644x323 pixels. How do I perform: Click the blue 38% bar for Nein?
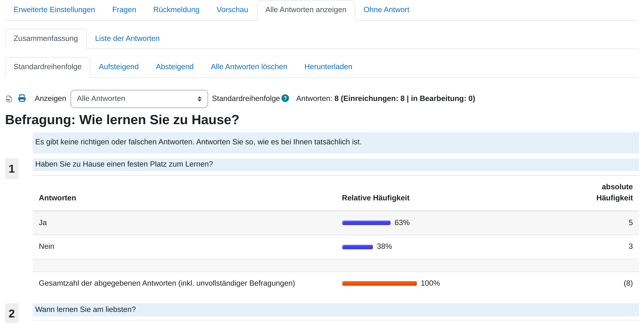click(x=357, y=247)
